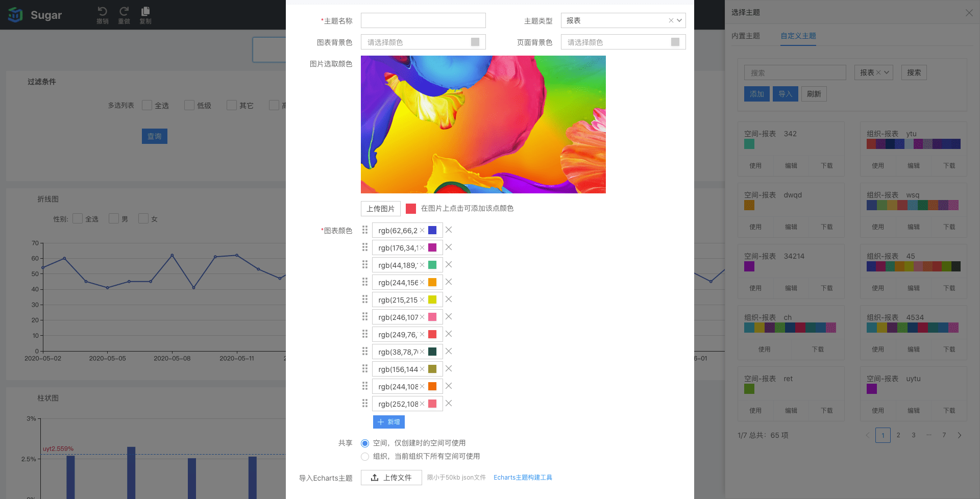Remove the rgb(215,215 color row
Image resolution: width=980 pixels, height=499 pixels.
click(449, 299)
